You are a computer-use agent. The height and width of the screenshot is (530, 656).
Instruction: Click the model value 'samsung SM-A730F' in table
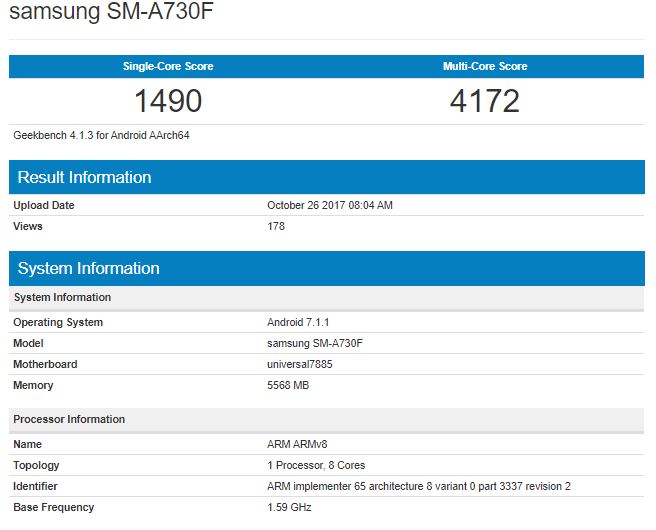coord(315,343)
